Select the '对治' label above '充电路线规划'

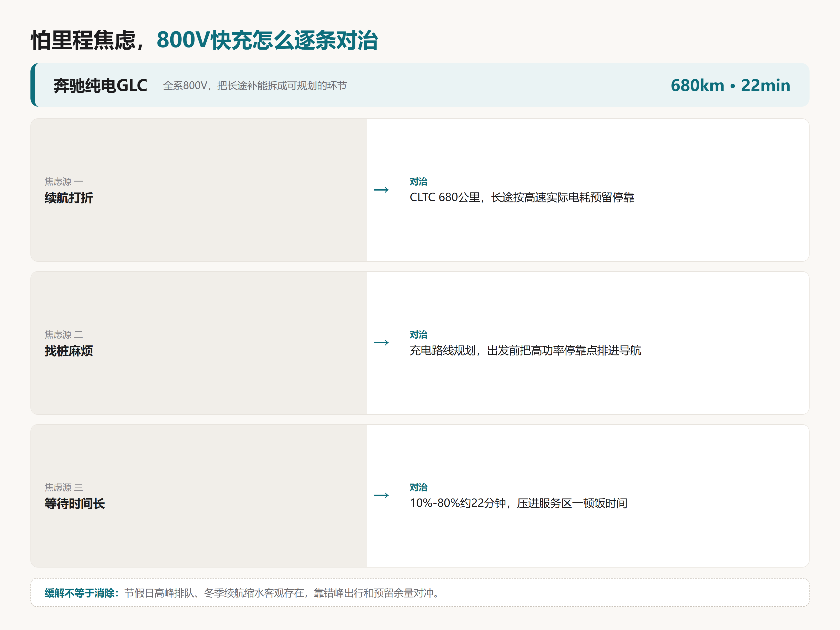(418, 335)
